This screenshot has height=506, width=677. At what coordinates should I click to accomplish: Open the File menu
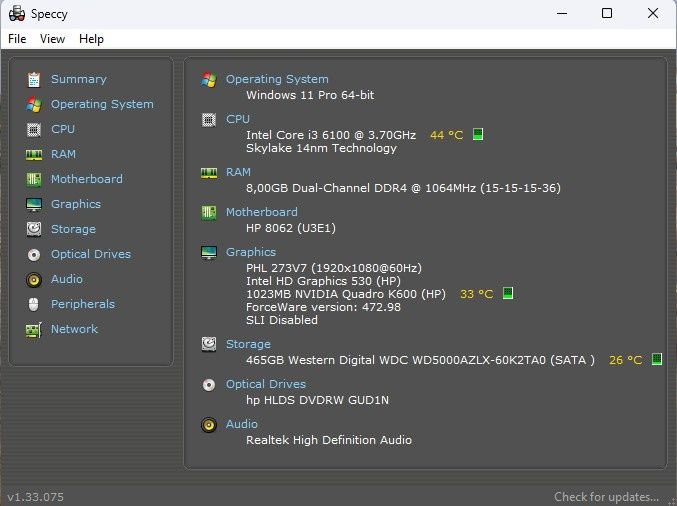click(17, 39)
